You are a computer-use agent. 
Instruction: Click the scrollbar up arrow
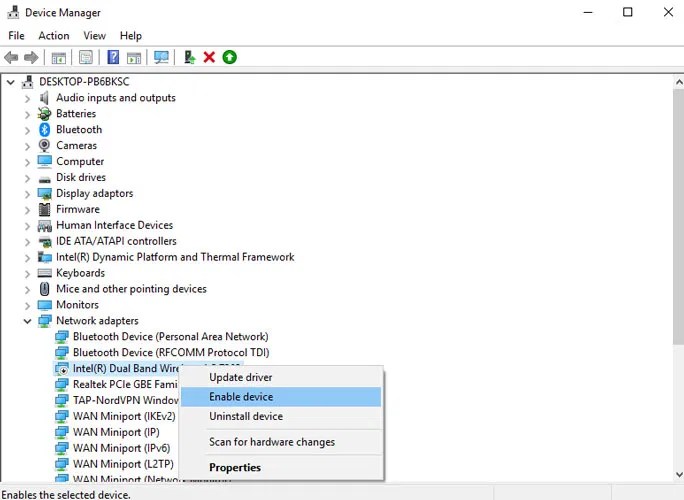[679, 82]
